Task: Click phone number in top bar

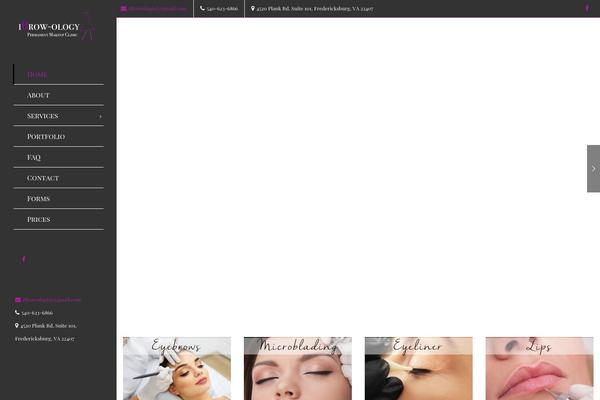Action: tap(222, 8)
